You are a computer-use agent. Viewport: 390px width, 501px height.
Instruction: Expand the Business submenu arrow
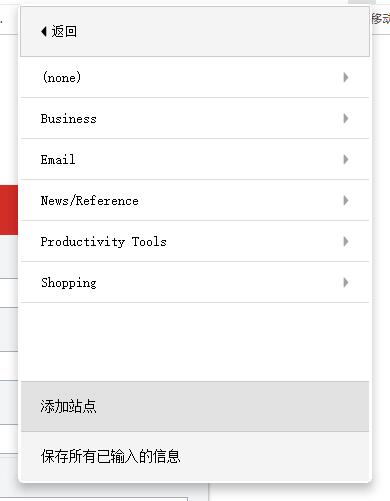coord(346,118)
